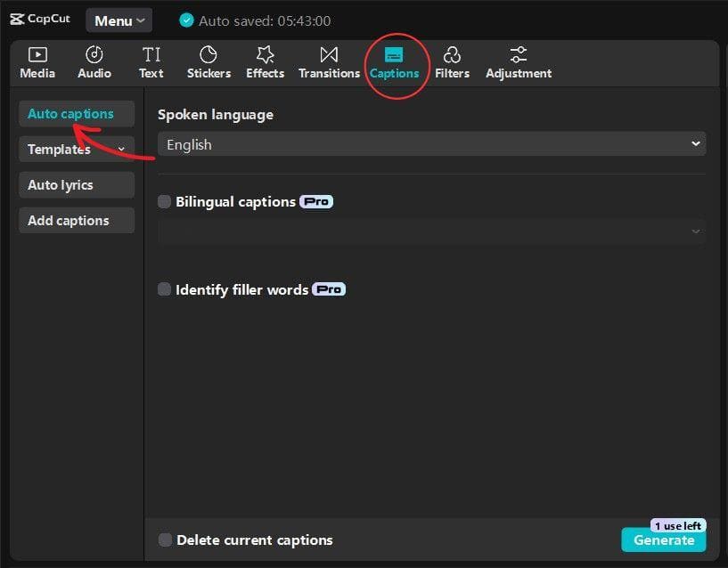This screenshot has height=568, width=728.
Task: Open the bilingual language dropdown
Action: pos(432,231)
